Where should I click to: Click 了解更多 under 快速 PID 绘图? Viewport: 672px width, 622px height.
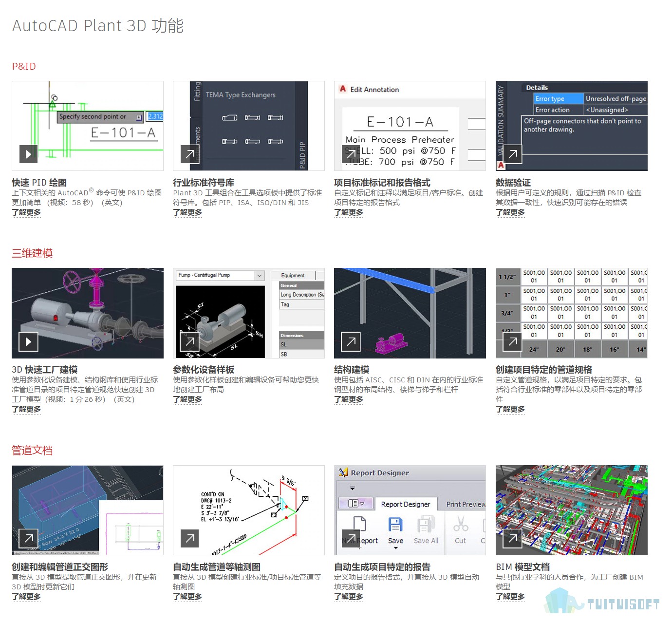[26, 212]
